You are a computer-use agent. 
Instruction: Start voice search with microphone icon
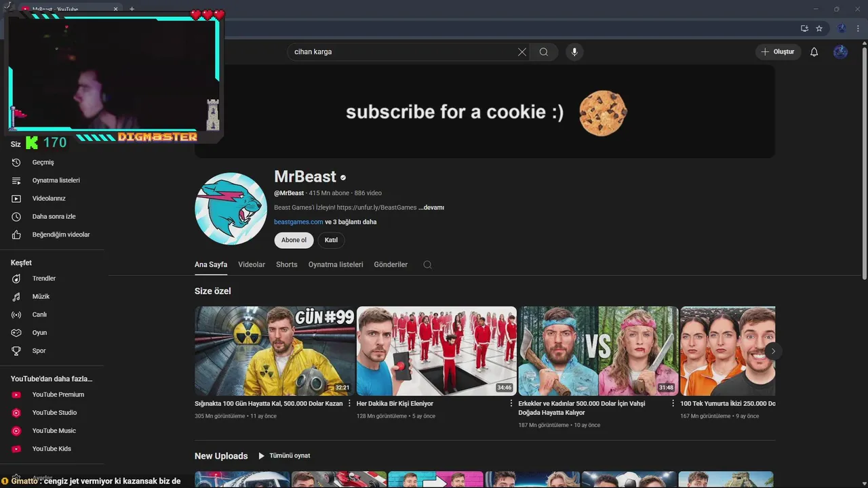point(574,52)
